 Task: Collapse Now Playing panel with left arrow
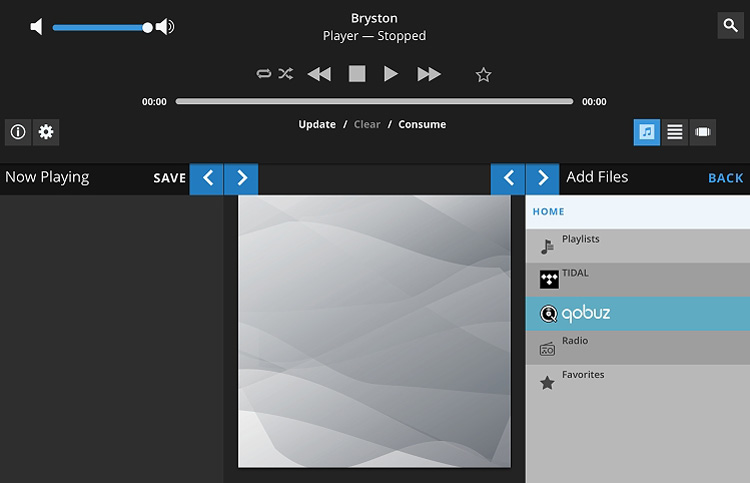pyautogui.click(x=207, y=178)
